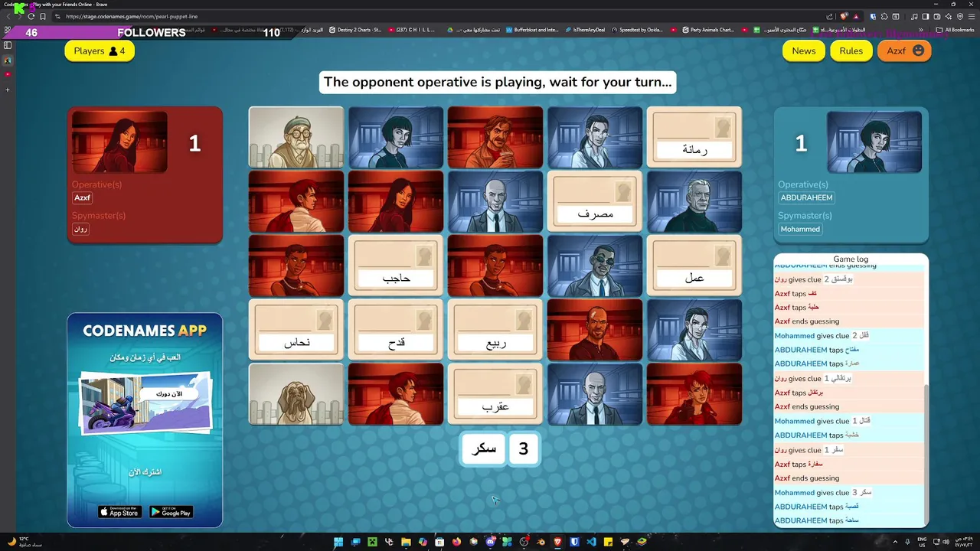Click the browser back arrow
The image size is (980, 551).
tap(8, 16)
